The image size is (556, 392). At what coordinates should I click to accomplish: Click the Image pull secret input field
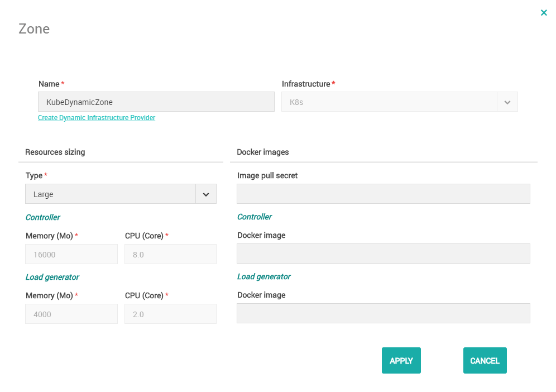click(384, 194)
